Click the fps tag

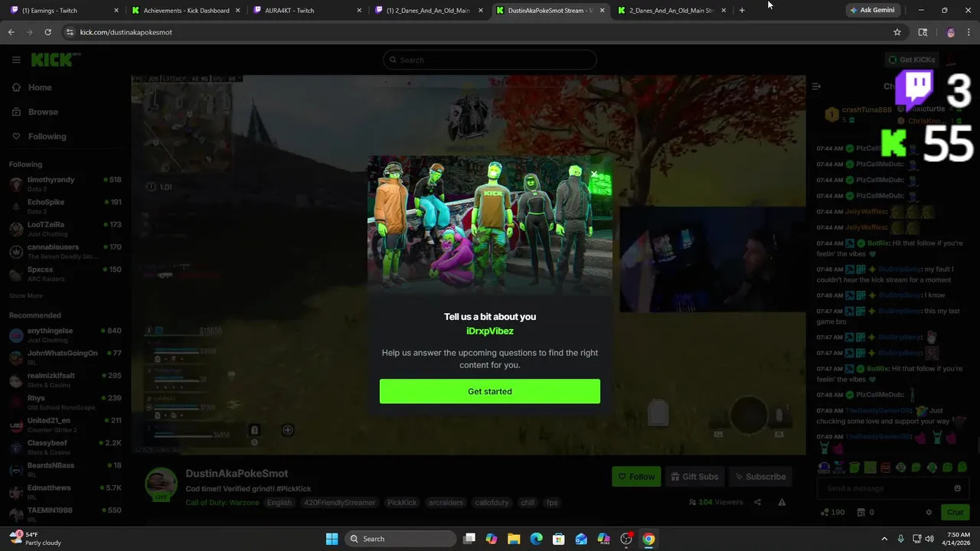pyautogui.click(x=551, y=503)
